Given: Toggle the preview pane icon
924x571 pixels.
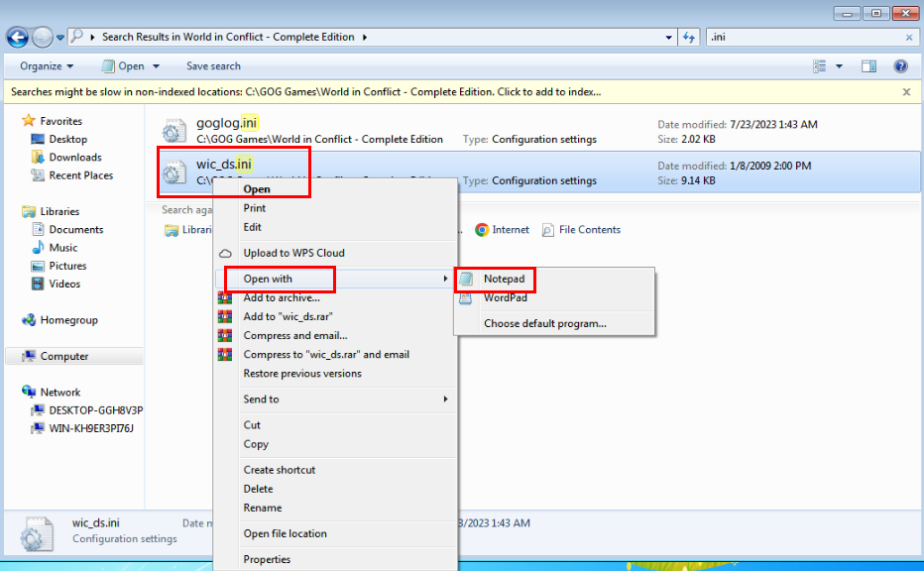Looking at the screenshot, I should (868, 66).
